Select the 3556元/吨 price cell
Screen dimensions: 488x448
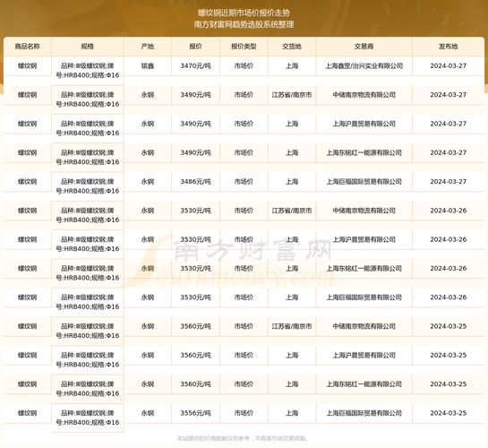point(195,413)
